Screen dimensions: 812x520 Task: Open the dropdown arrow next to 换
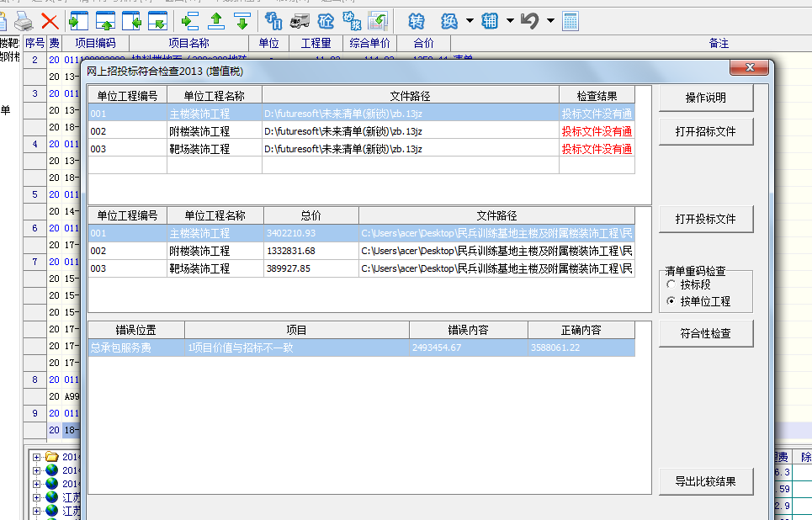470,21
